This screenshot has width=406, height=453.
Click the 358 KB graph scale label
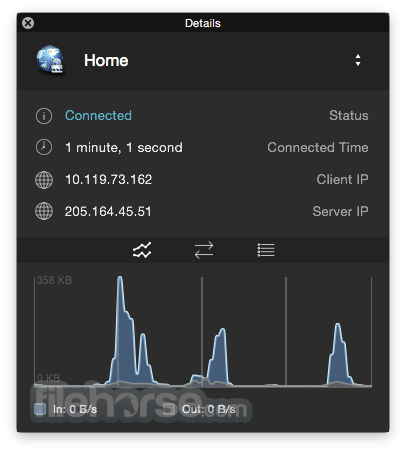(x=54, y=280)
